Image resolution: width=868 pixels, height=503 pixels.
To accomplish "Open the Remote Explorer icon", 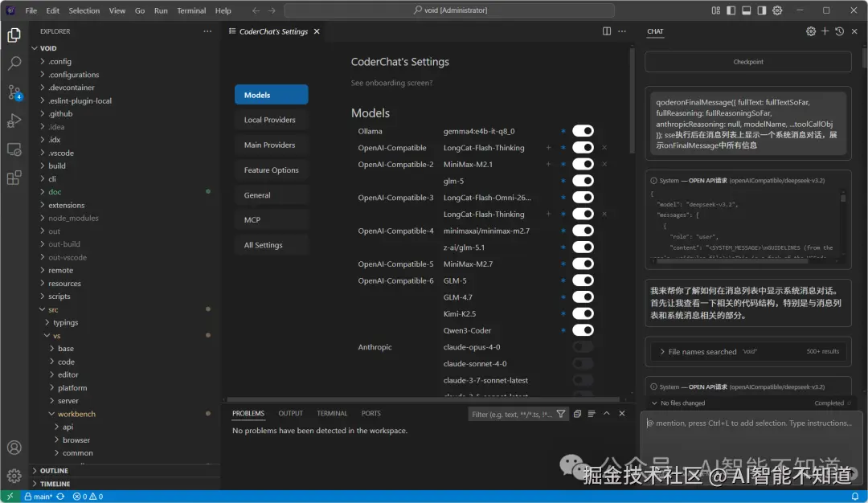I will [x=14, y=149].
